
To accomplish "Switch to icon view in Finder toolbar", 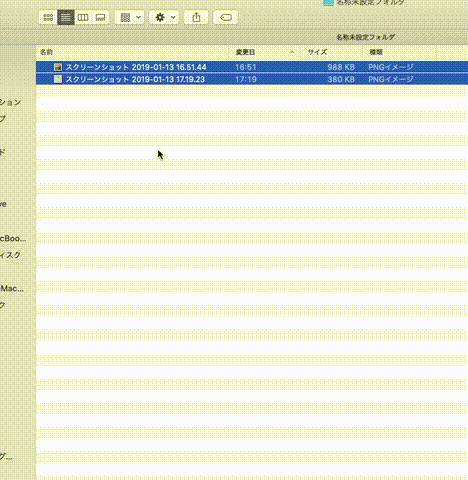I will [48, 17].
